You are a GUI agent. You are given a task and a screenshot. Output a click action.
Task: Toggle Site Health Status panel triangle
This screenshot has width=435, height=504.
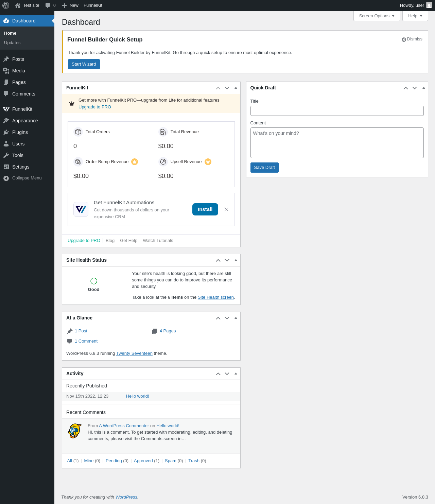pyautogui.click(x=236, y=260)
